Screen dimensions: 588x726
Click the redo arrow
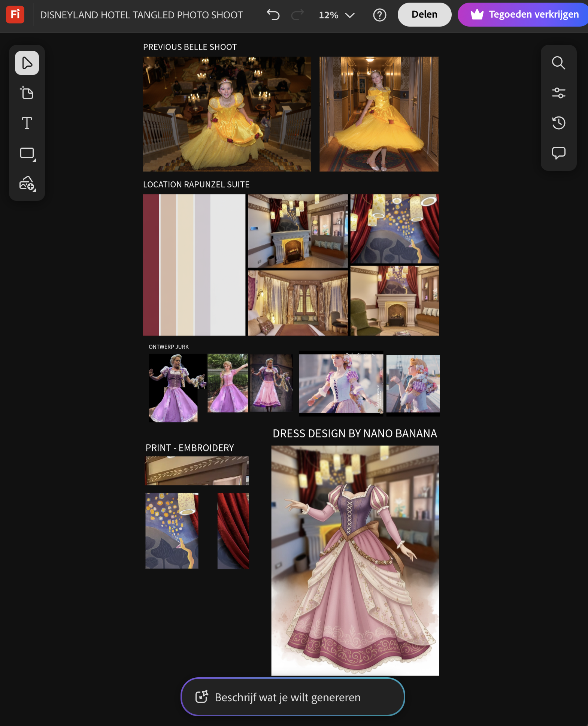(x=297, y=15)
